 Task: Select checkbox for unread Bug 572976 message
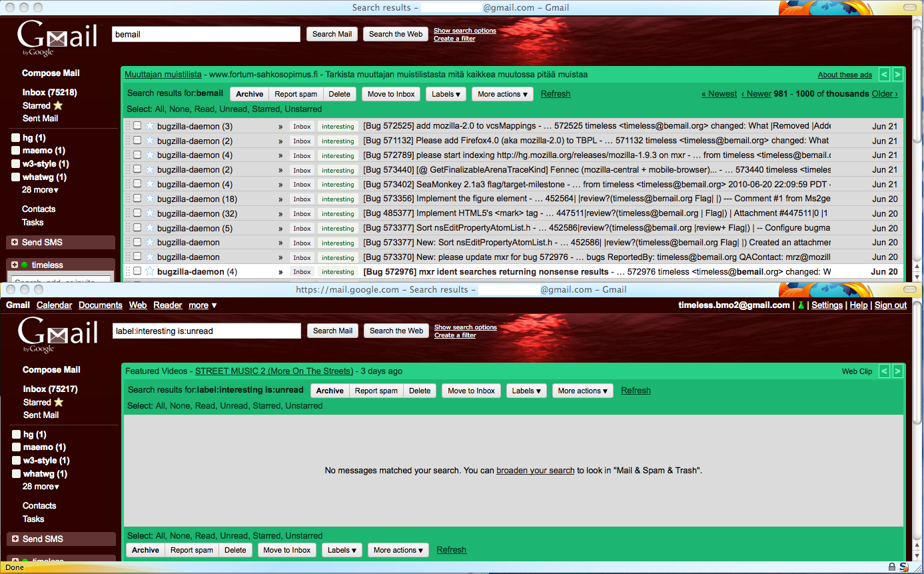click(x=137, y=271)
